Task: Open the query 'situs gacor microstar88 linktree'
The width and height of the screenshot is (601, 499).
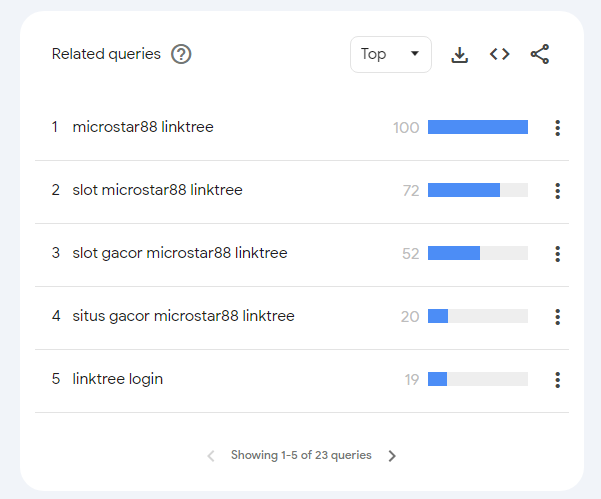Action: (184, 316)
